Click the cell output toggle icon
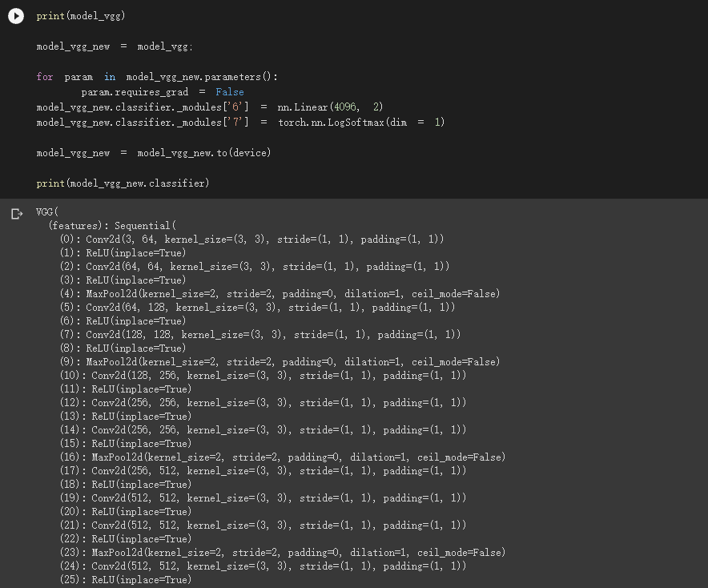 point(17,214)
